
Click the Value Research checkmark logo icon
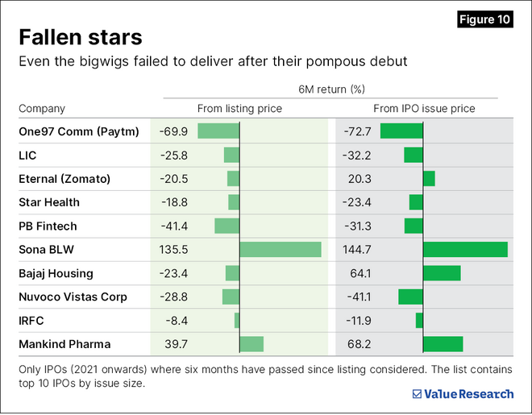(x=417, y=394)
